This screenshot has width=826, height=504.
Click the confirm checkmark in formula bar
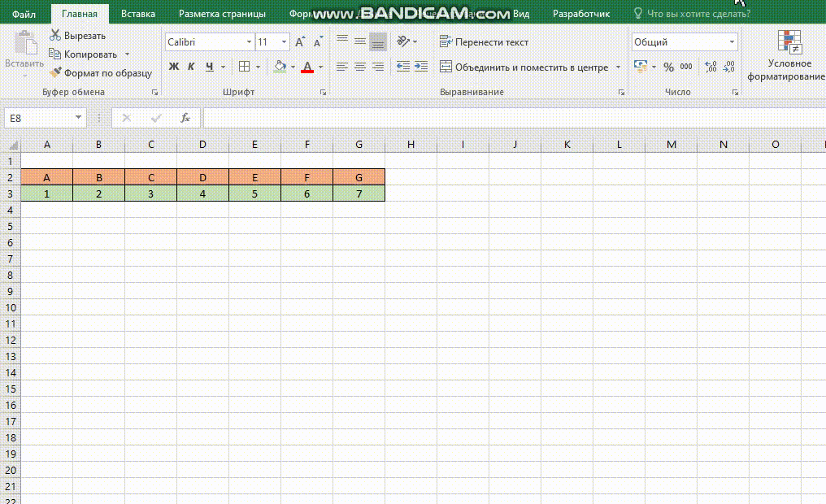(156, 118)
